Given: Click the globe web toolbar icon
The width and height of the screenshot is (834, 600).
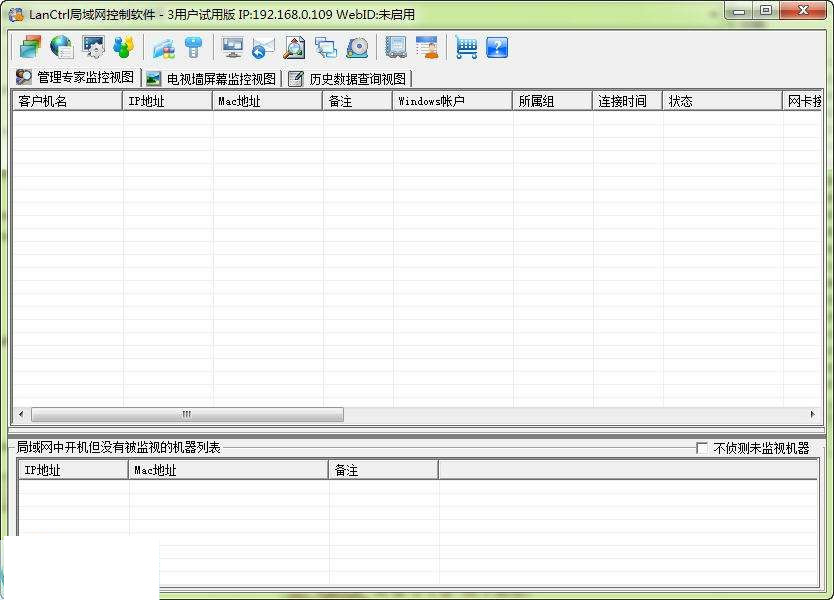Looking at the screenshot, I should (62, 47).
